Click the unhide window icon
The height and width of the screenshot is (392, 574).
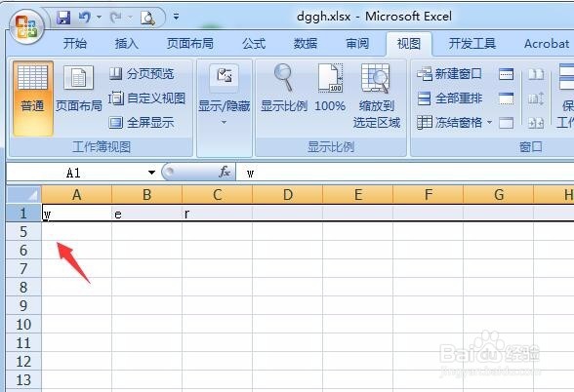507,123
